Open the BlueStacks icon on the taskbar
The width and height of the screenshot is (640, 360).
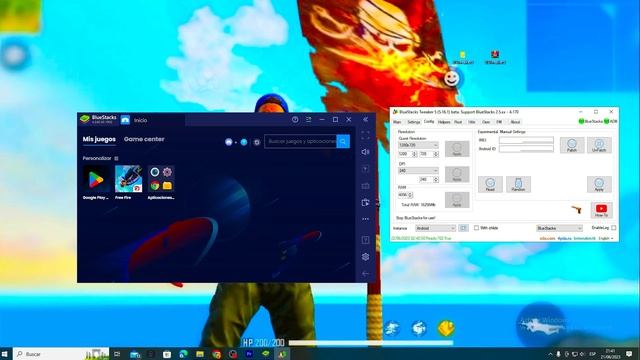pyautogui.click(x=266, y=354)
